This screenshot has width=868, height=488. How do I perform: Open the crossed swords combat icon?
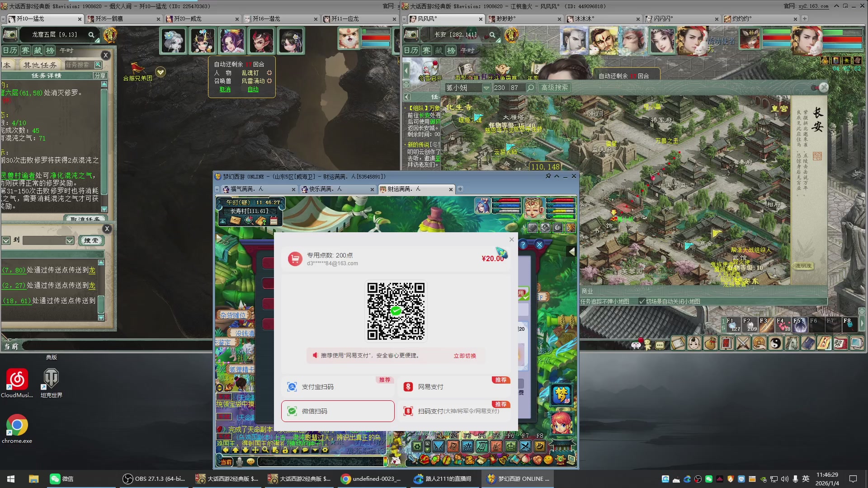[x=743, y=343]
